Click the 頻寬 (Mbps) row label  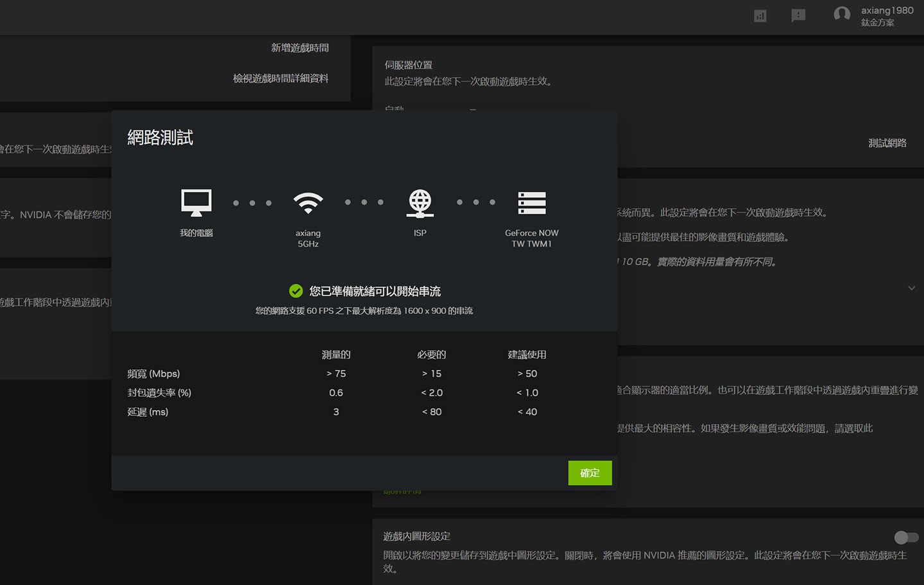(x=153, y=374)
